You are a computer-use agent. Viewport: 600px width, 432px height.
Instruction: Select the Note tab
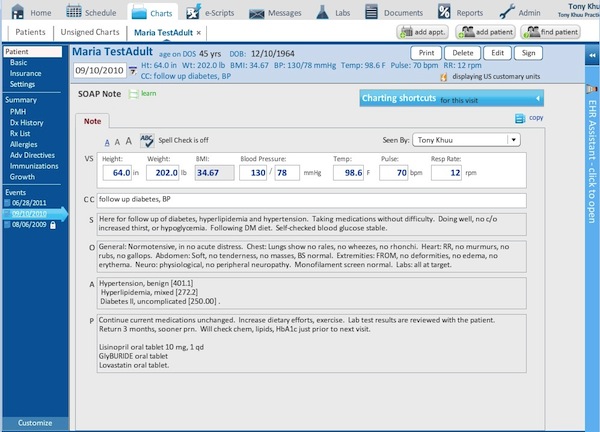tap(92, 121)
